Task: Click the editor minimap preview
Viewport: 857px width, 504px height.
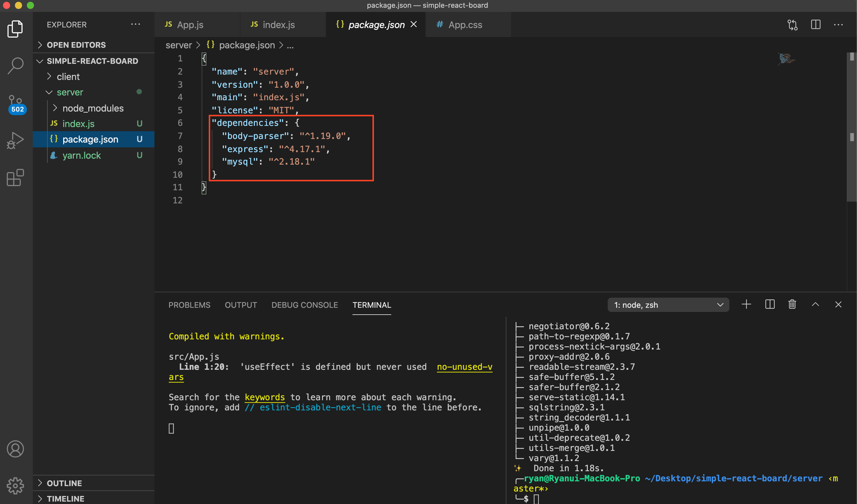Action: (786, 58)
